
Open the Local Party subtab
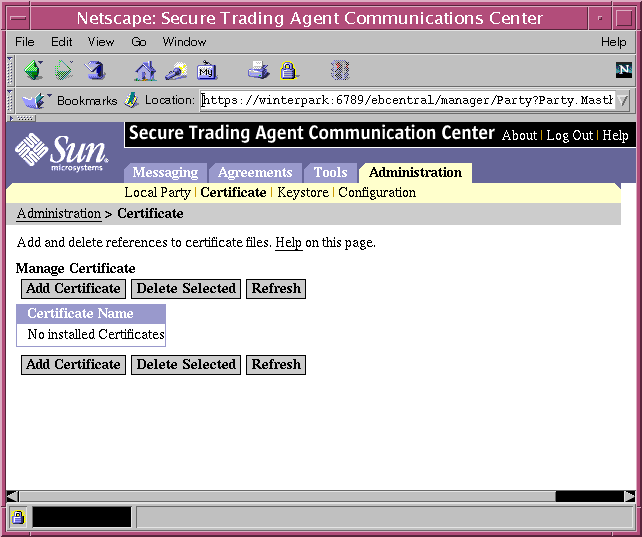coord(158,193)
